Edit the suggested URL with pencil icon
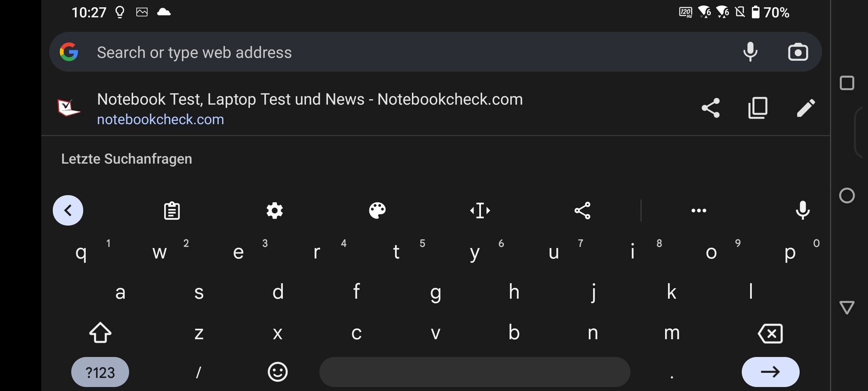Viewport: 868px width, 391px height. [x=806, y=108]
